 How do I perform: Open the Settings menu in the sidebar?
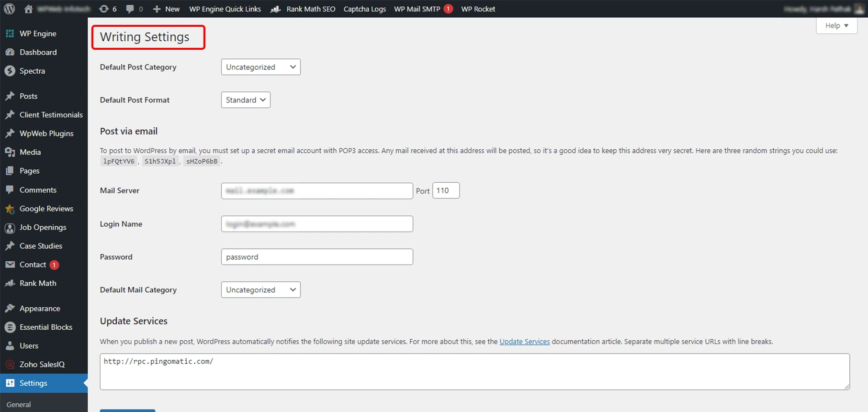click(x=33, y=383)
